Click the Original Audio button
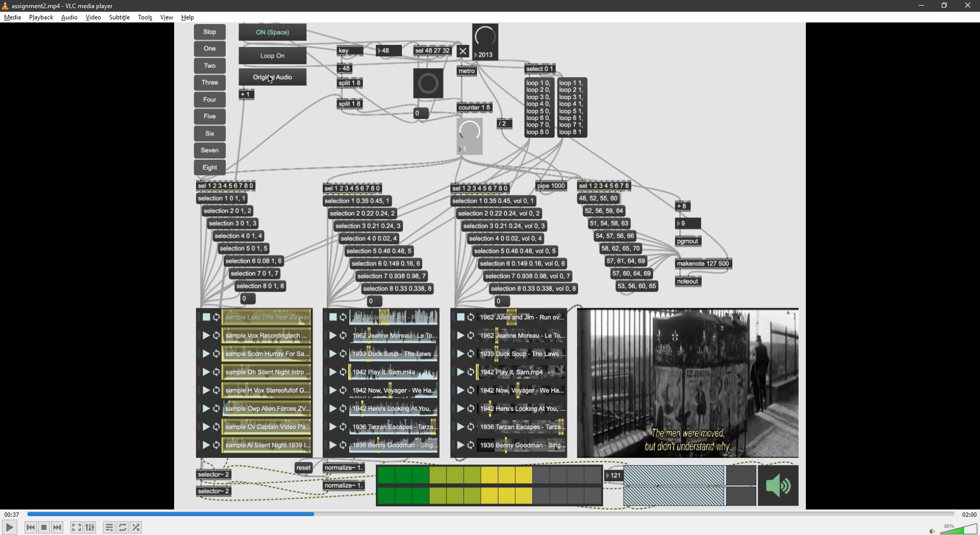Image resolution: width=980 pixels, height=535 pixels. (272, 77)
